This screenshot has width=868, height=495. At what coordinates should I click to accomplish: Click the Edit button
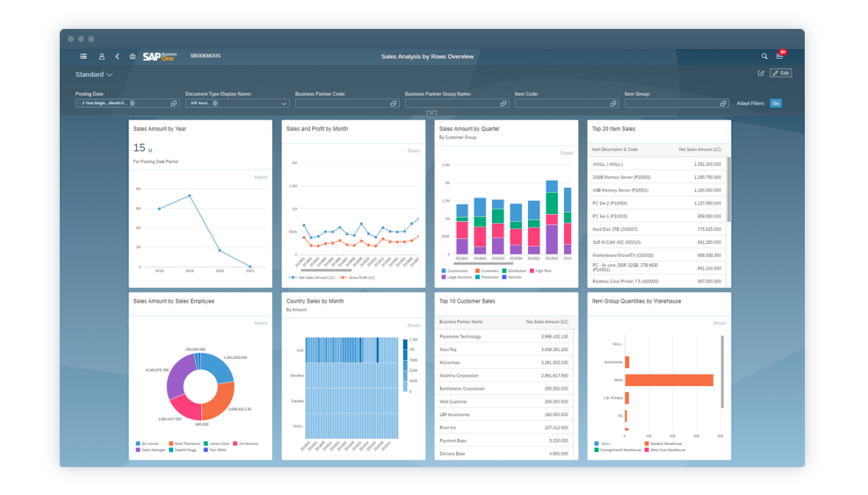pyautogui.click(x=781, y=74)
